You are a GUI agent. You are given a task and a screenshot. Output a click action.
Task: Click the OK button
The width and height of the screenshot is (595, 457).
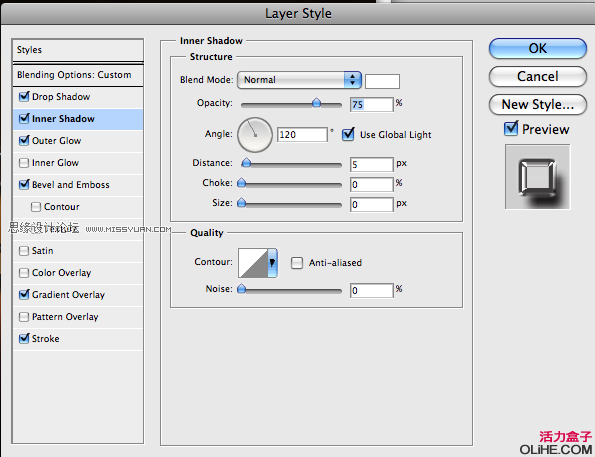(x=538, y=49)
